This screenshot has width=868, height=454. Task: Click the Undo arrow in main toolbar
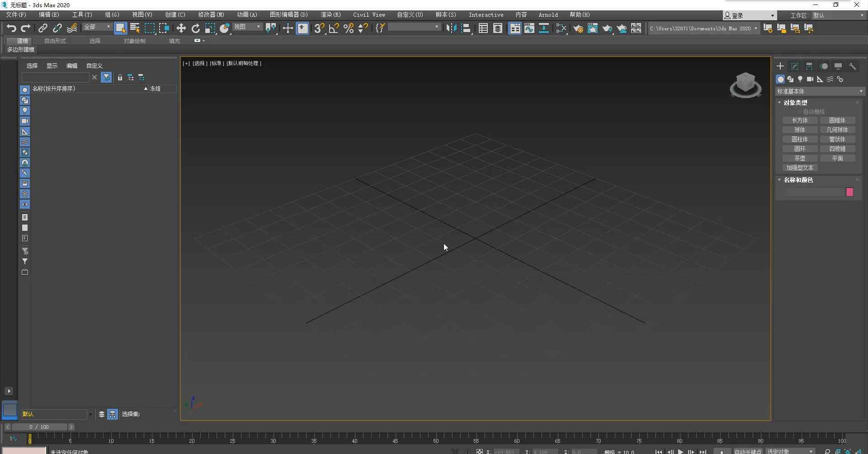pyautogui.click(x=11, y=28)
